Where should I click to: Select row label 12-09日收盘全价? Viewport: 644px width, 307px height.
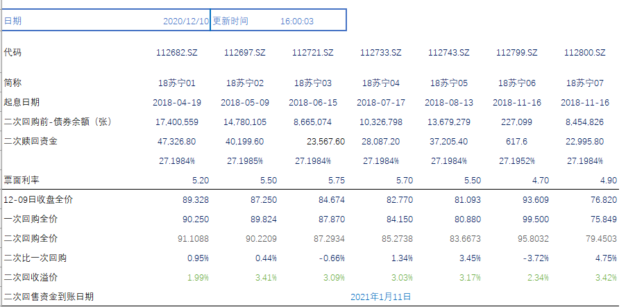(38, 200)
